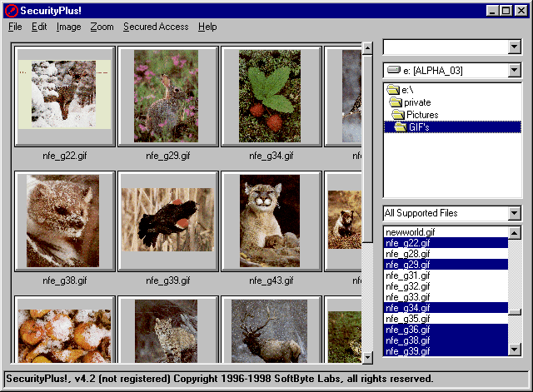Select nfe_g28.gif in the file list

click(x=446, y=254)
